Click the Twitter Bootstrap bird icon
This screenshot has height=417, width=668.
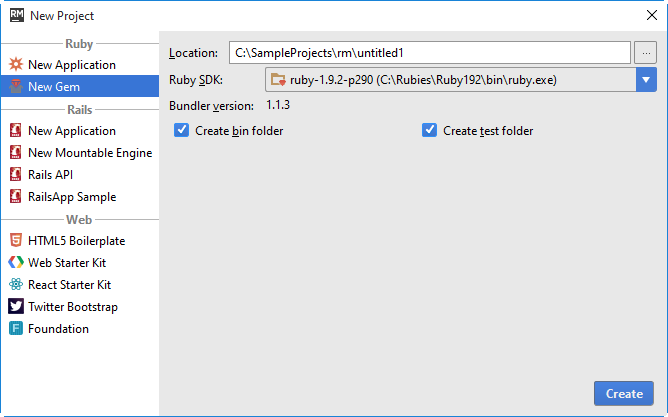click(16, 306)
